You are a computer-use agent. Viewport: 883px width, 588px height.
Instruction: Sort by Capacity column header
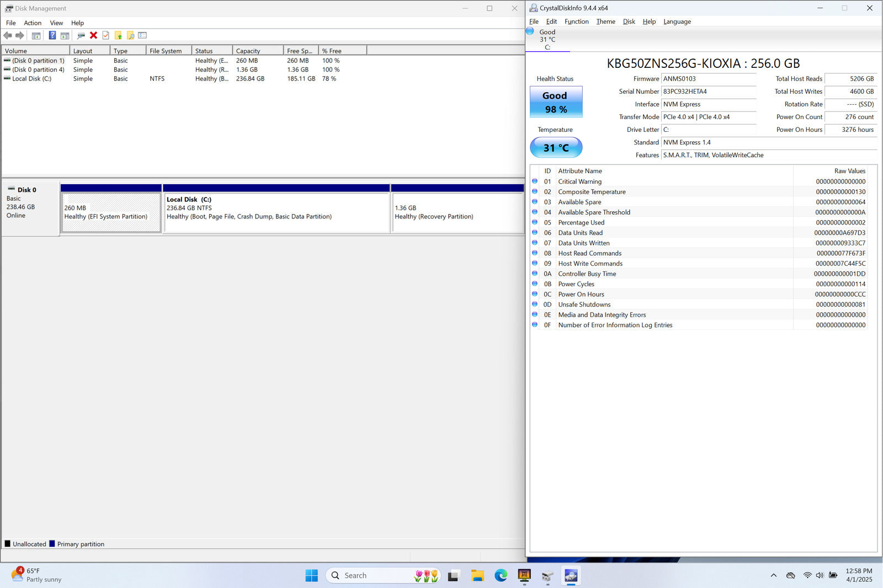pos(258,51)
